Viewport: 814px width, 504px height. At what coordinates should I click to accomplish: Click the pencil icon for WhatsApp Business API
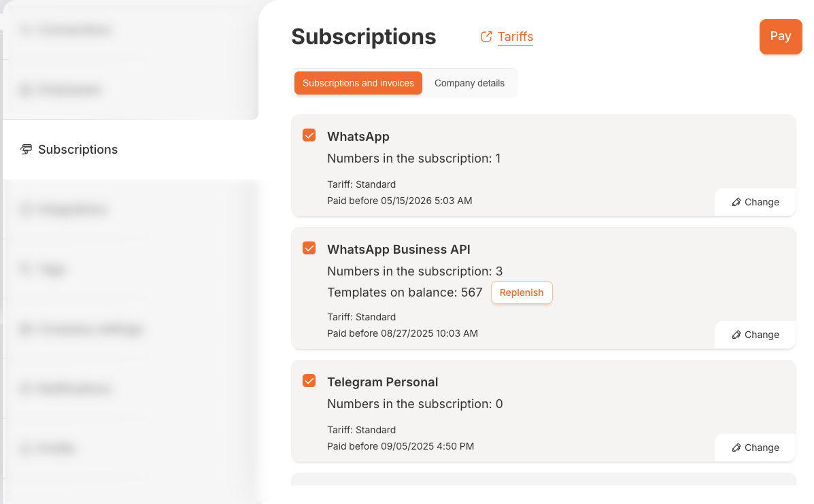736,335
